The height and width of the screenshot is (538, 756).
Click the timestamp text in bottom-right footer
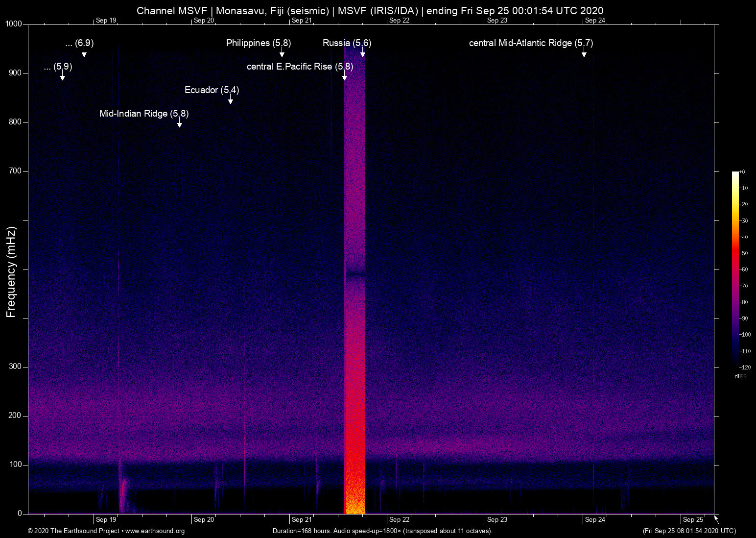[x=689, y=531]
